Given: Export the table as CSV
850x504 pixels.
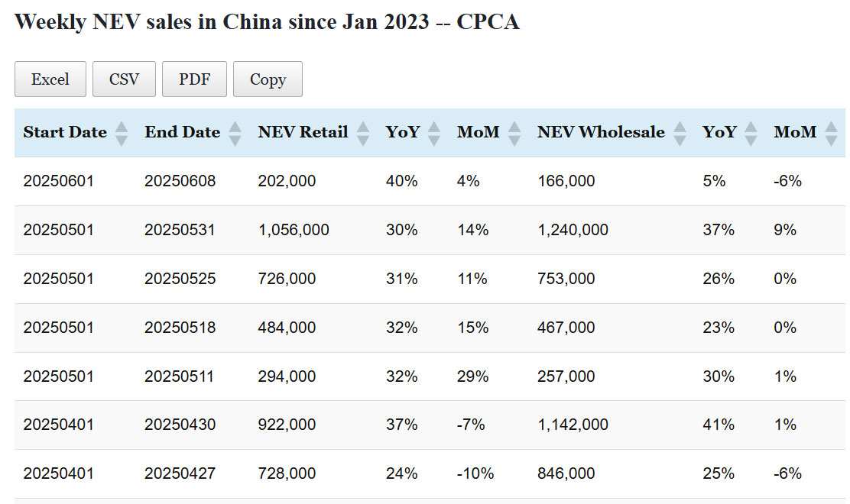Looking at the screenshot, I should pos(124,79).
